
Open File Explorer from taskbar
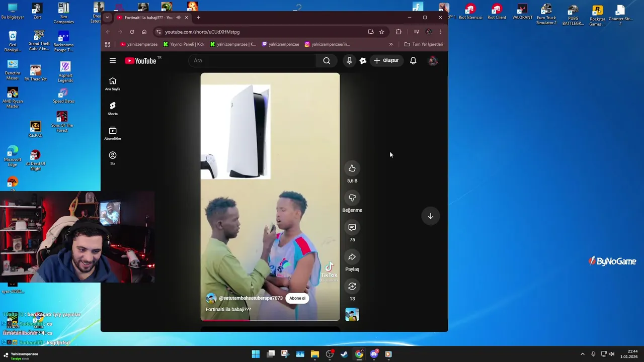315,354
